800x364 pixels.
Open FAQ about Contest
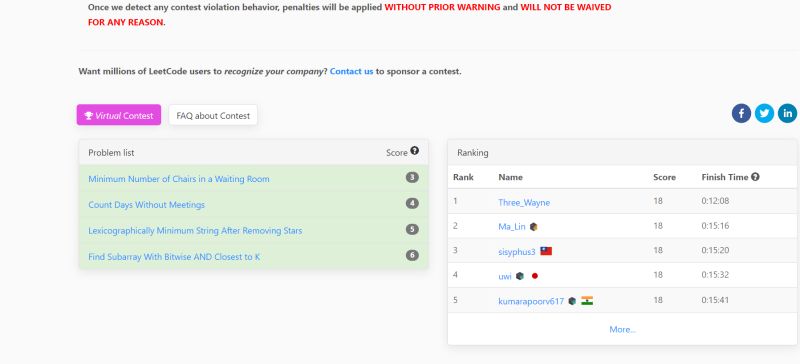tap(213, 115)
